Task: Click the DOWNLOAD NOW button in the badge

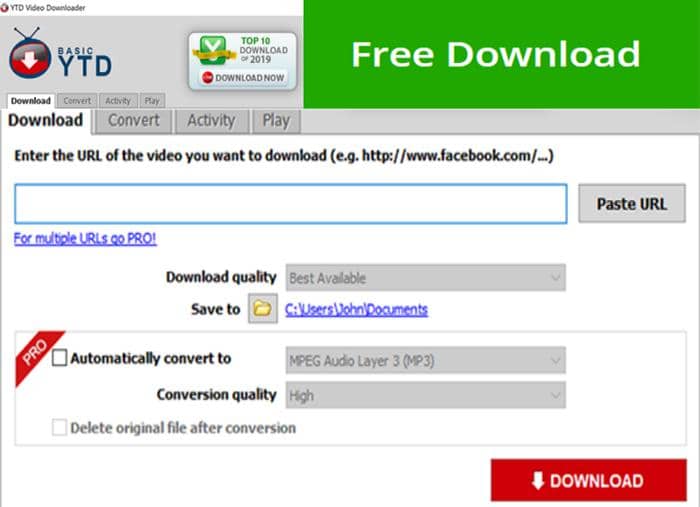Action: point(243,78)
